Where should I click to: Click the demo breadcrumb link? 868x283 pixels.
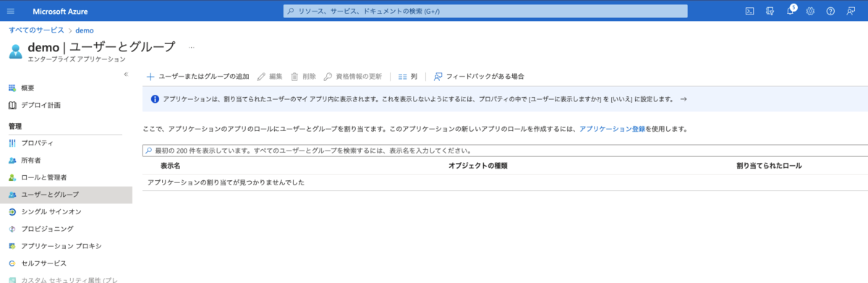pyautogui.click(x=84, y=30)
